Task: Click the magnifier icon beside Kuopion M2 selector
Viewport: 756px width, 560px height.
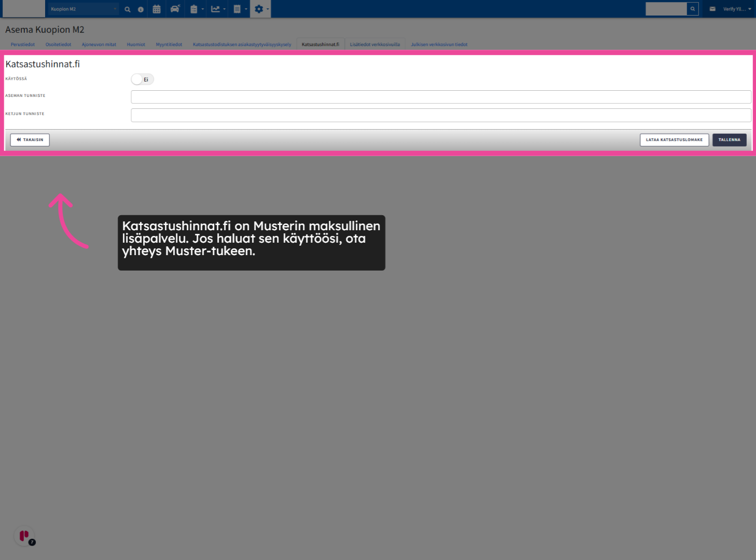Action: pos(128,9)
